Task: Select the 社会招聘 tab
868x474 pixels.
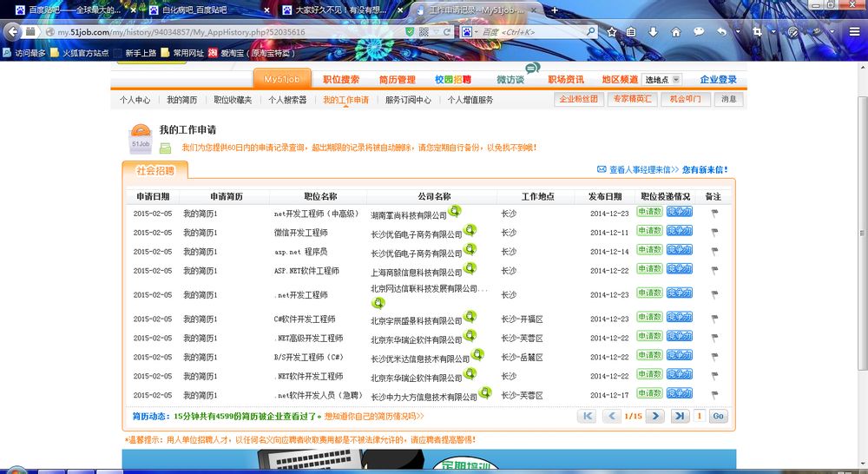Action: click(x=155, y=170)
